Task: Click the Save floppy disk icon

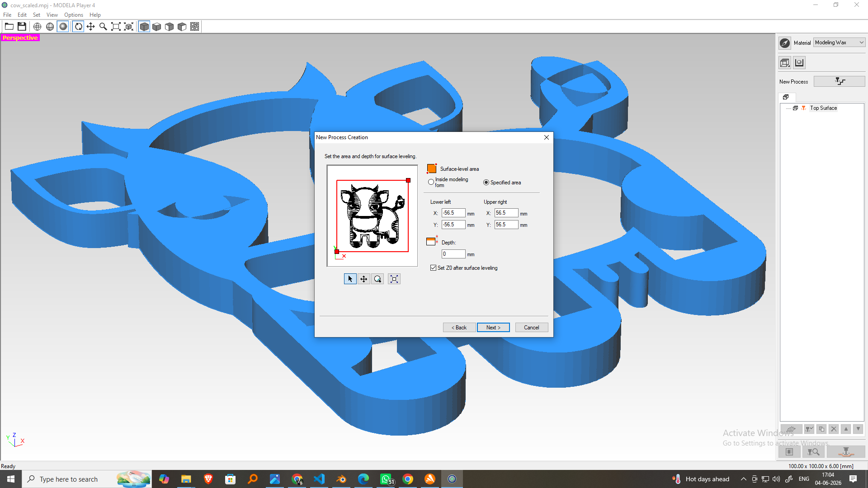Action: click(22, 27)
